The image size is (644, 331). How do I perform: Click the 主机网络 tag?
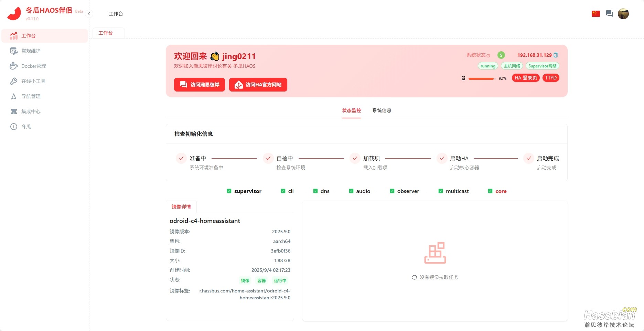pos(512,66)
